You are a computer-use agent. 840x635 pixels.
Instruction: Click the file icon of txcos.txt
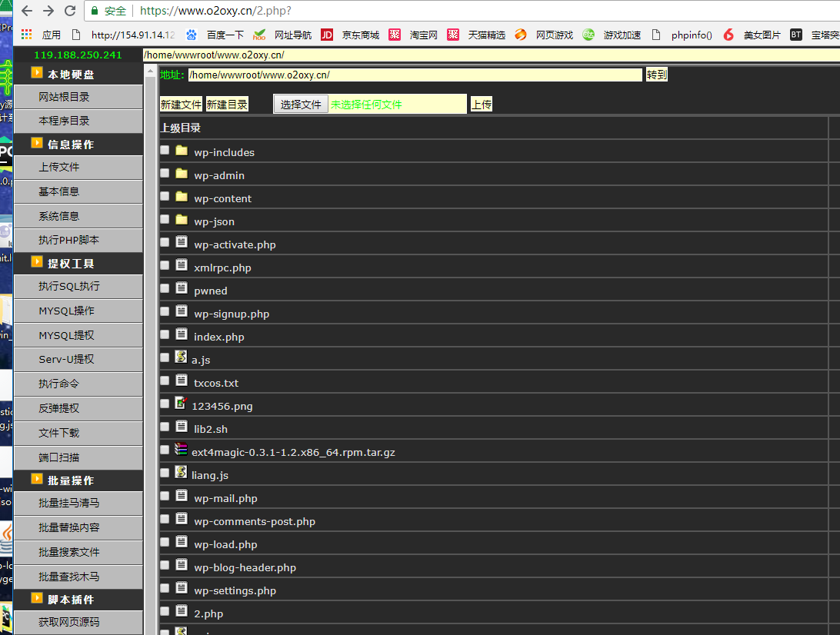(x=182, y=380)
